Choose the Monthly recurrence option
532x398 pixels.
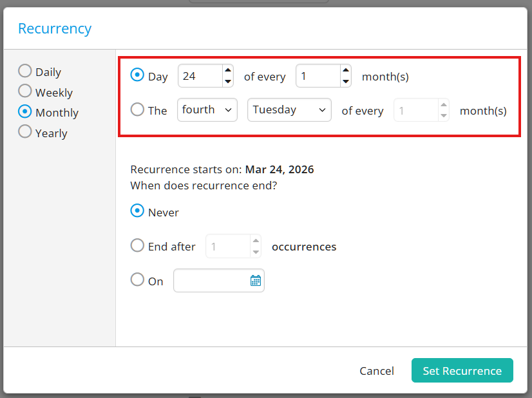pos(25,111)
